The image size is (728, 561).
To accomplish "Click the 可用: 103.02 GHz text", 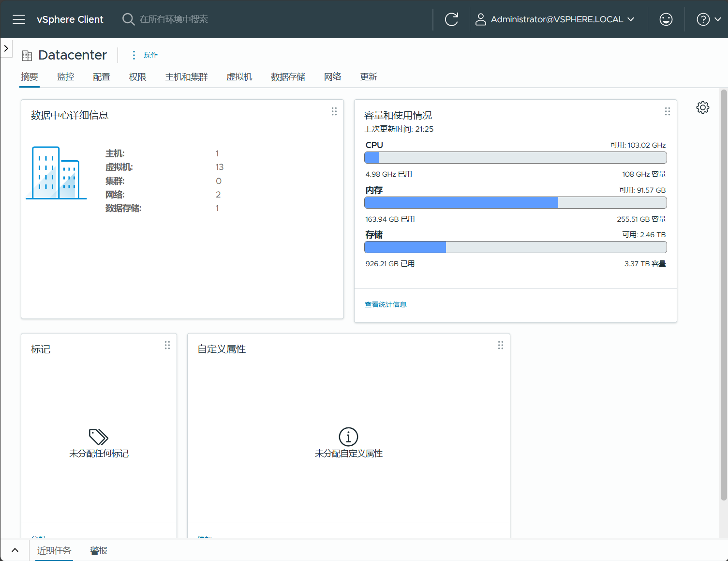I will pos(638,145).
